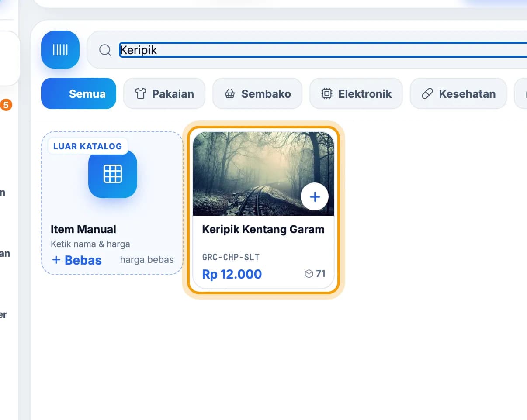527x420 pixels.
Task: Click the LUAR KATALOG badge
Action: 87,146
